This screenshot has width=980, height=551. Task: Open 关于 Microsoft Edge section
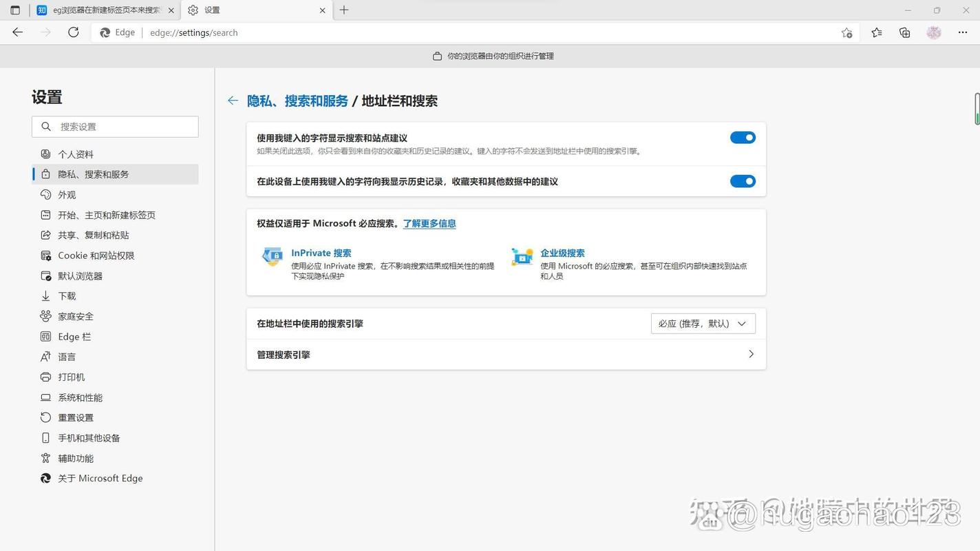115,478
